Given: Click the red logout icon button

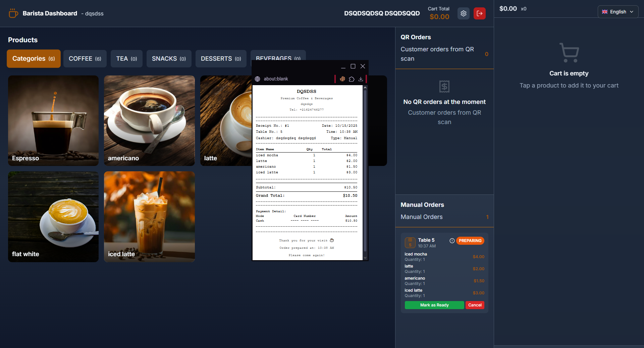Looking at the screenshot, I should tap(479, 13).
